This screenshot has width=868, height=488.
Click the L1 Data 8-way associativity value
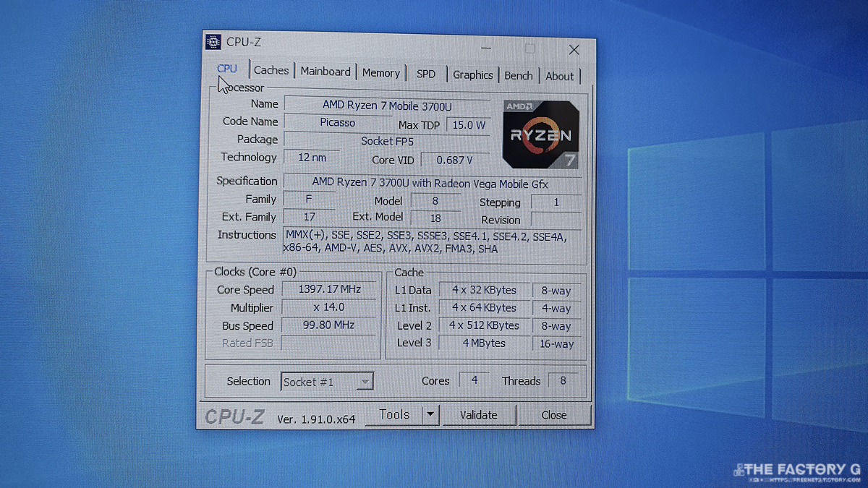(x=556, y=291)
